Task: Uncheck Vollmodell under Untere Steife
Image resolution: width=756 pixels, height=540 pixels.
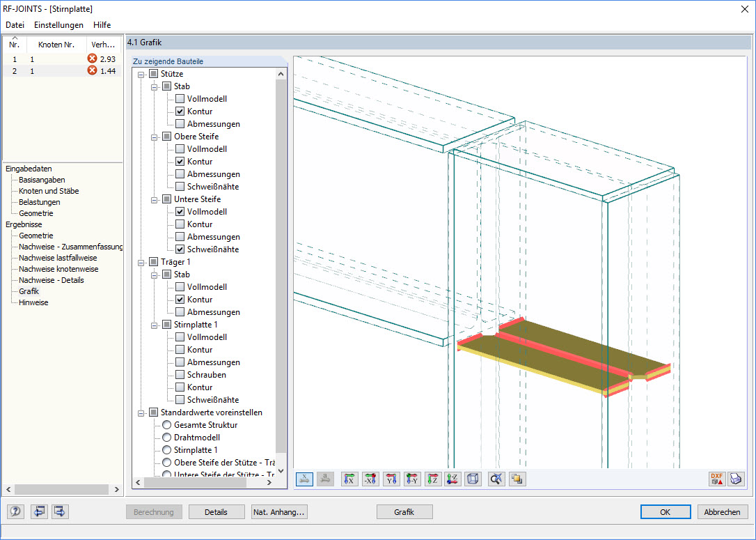Action: [180, 211]
